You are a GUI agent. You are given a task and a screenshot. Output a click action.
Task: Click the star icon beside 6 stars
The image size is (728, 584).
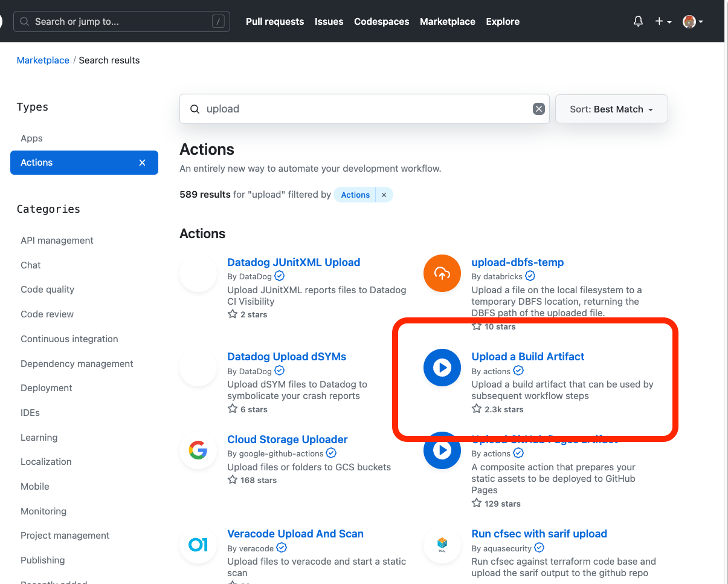[233, 409]
